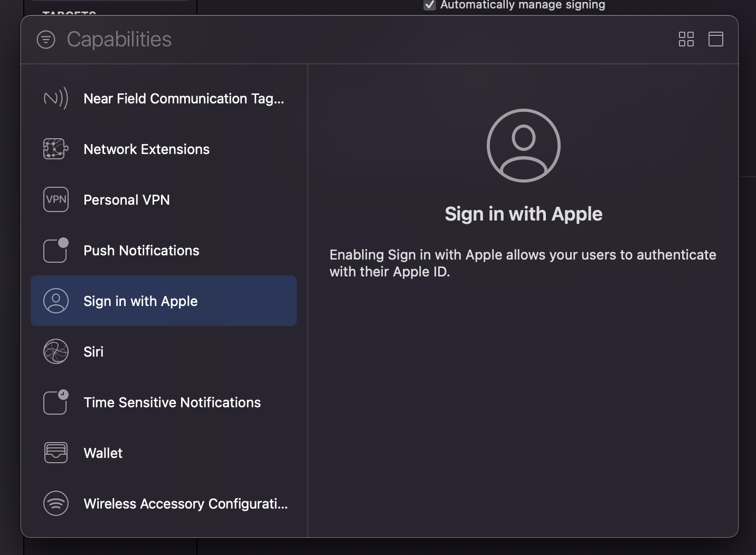Select Time Sensitive Notifications label

click(x=172, y=403)
